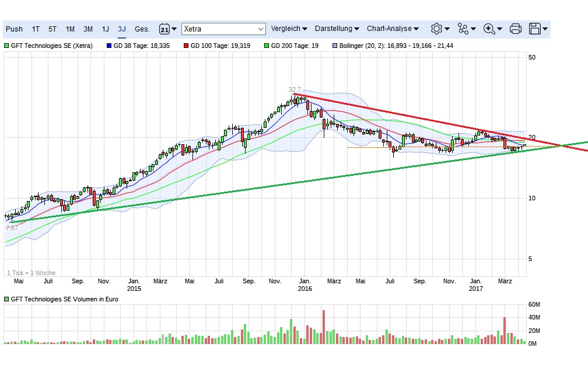Image resolution: width=588 pixels, height=368 pixels.
Task: Switch to 5T time range
Action: [52, 29]
